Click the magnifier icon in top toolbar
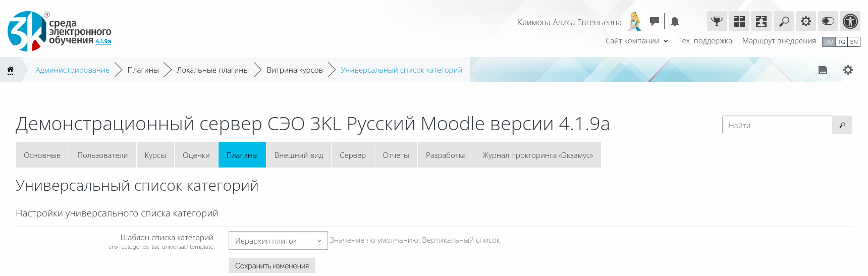The height and width of the screenshot is (276, 868). click(784, 21)
